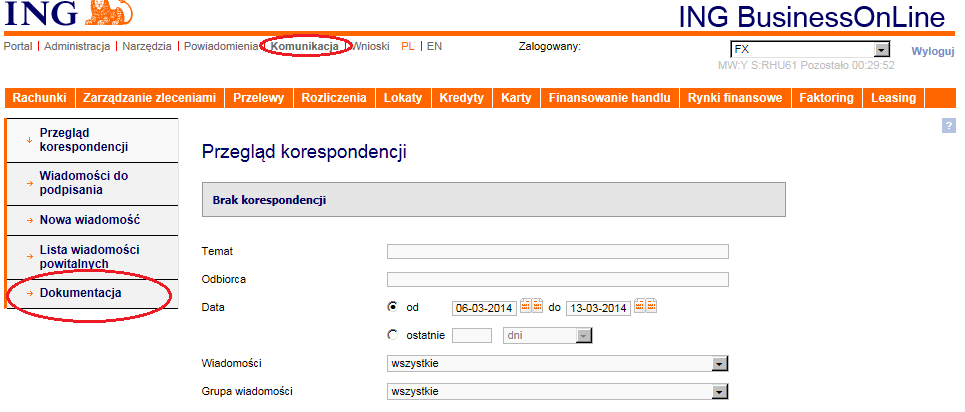The image size is (965, 412).
Task: Select the Karty tab
Action: [x=516, y=98]
